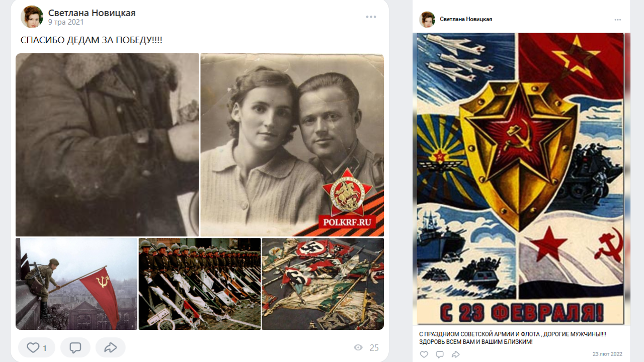Open comments on the left post
The image size is (644, 362).
[75, 347]
